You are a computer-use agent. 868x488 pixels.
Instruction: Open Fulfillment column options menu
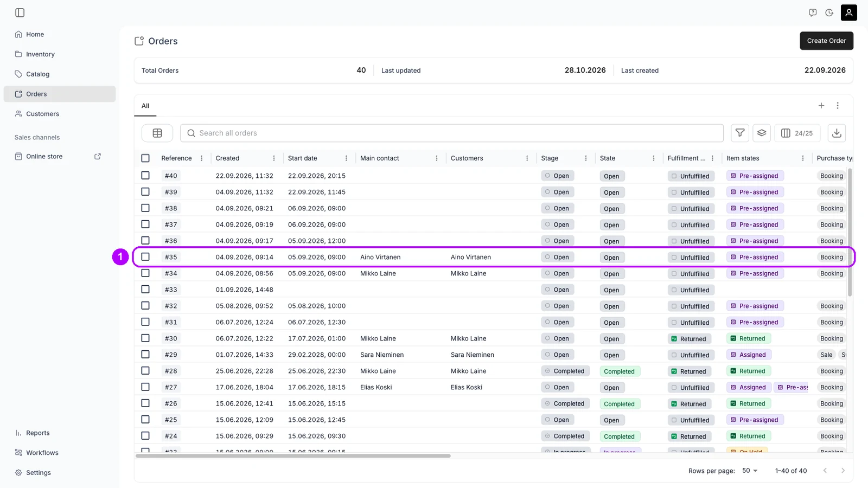tap(713, 158)
